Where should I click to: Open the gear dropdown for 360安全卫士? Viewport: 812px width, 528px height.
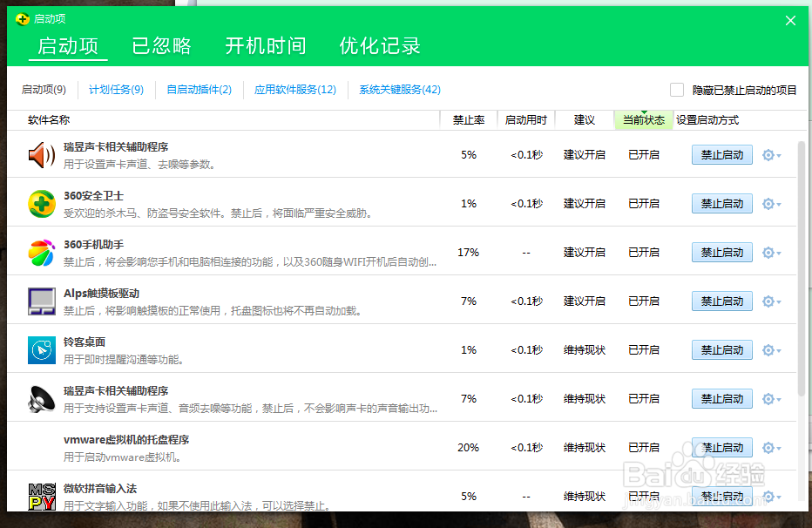point(768,203)
